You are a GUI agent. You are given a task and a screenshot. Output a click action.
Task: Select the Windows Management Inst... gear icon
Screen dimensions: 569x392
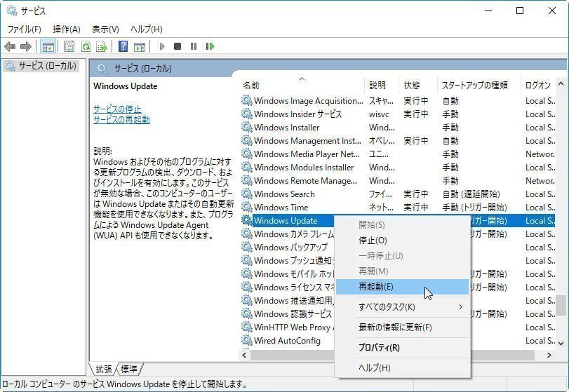coord(247,140)
